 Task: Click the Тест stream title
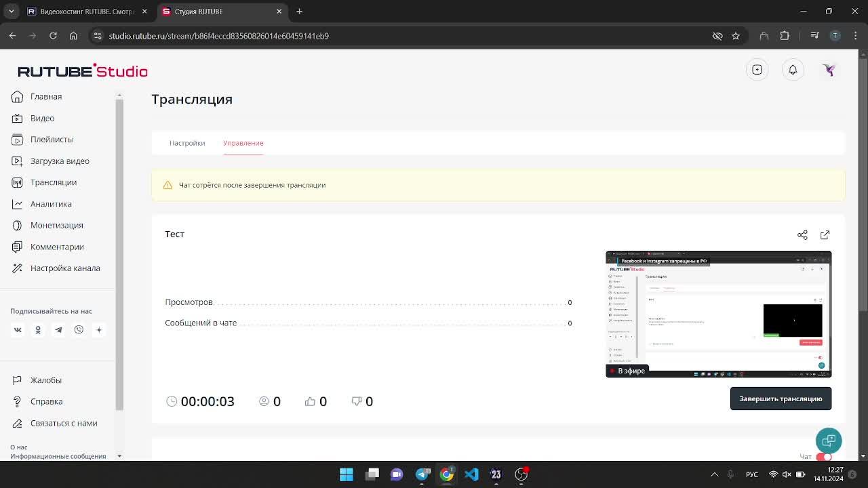(x=175, y=234)
